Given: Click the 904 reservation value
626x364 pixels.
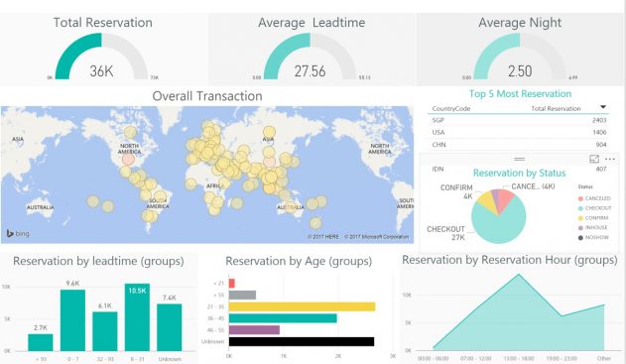Looking at the screenshot, I should (x=601, y=145).
